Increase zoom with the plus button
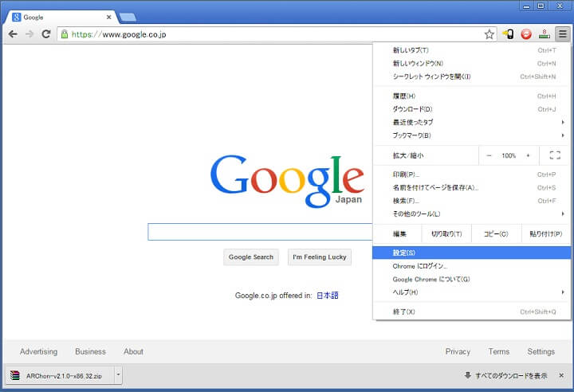Viewport: 574px width, 392px height. [528, 155]
